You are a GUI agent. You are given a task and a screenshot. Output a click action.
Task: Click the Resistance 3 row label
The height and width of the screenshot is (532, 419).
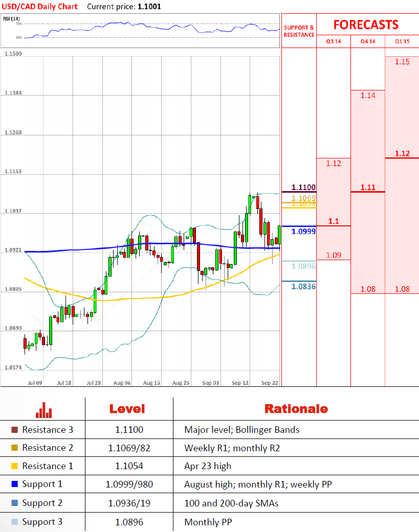[x=48, y=430]
